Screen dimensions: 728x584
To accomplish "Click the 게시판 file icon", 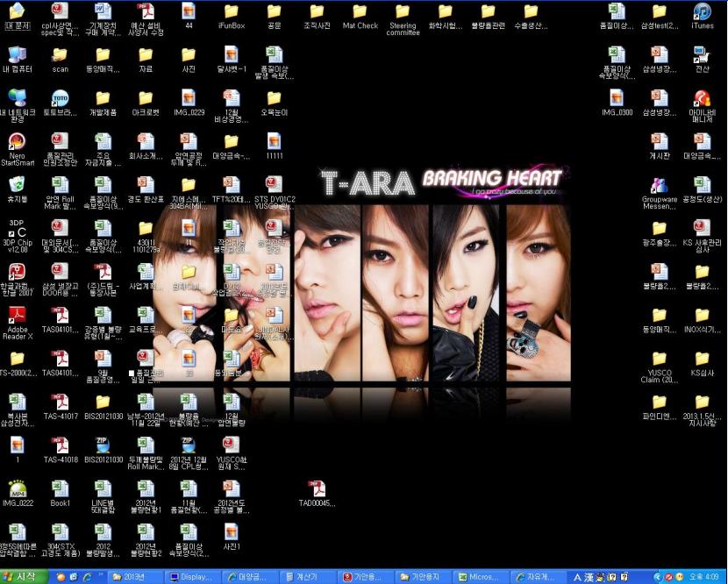I will (x=660, y=146).
